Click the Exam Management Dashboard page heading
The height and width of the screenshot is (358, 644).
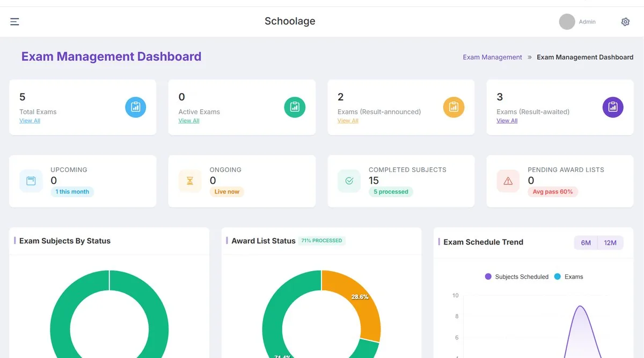coord(112,57)
